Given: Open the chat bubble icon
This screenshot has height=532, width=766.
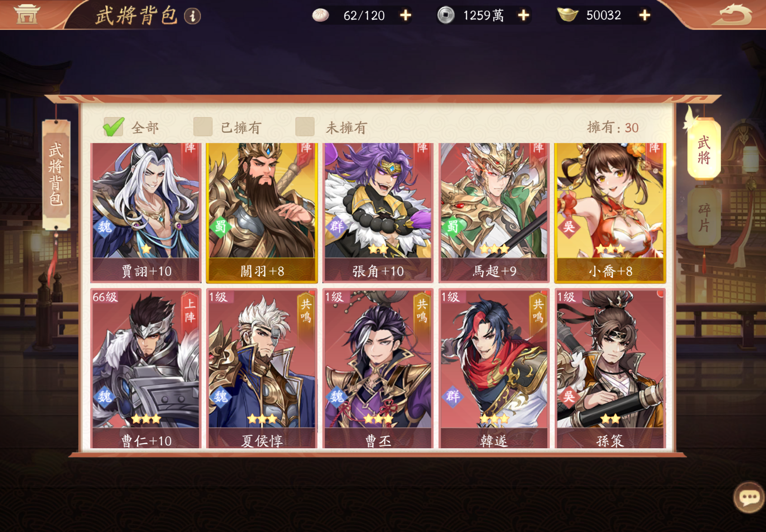Looking at the screenshot, I should tap(749, 498).
